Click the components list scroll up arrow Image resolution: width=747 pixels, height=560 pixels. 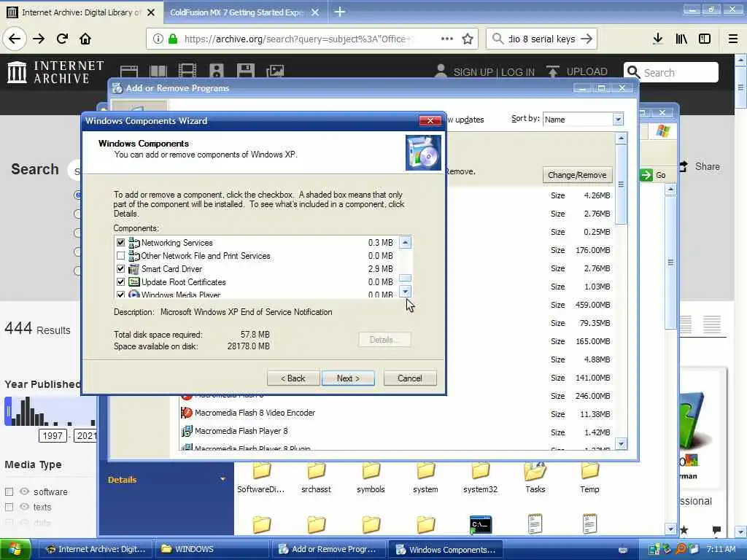(405, 242)
